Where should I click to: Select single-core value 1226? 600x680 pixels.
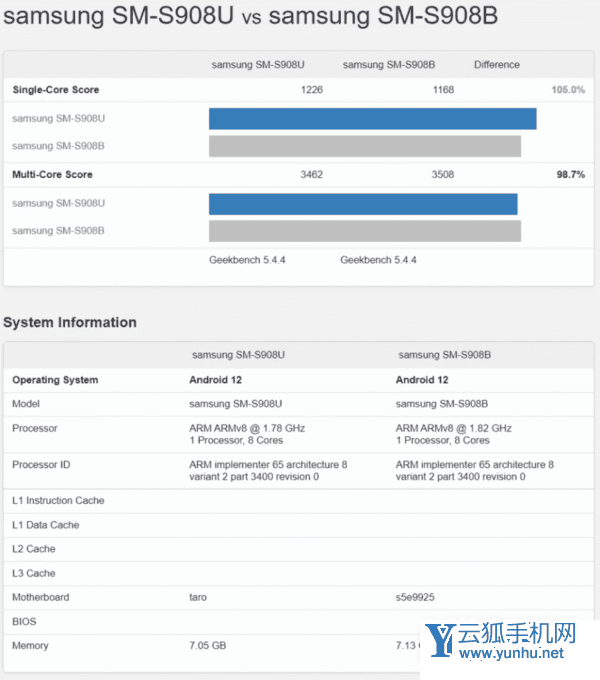(x=312, y=90)
